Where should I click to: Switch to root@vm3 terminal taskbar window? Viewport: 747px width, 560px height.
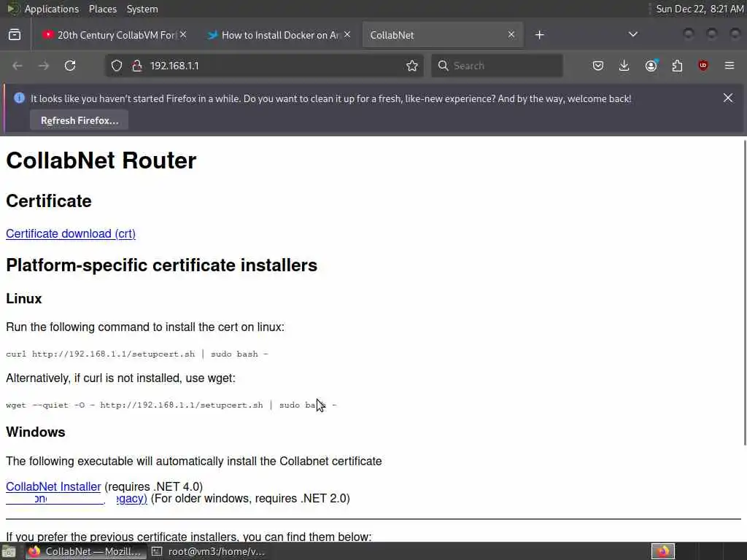(209, 551)
